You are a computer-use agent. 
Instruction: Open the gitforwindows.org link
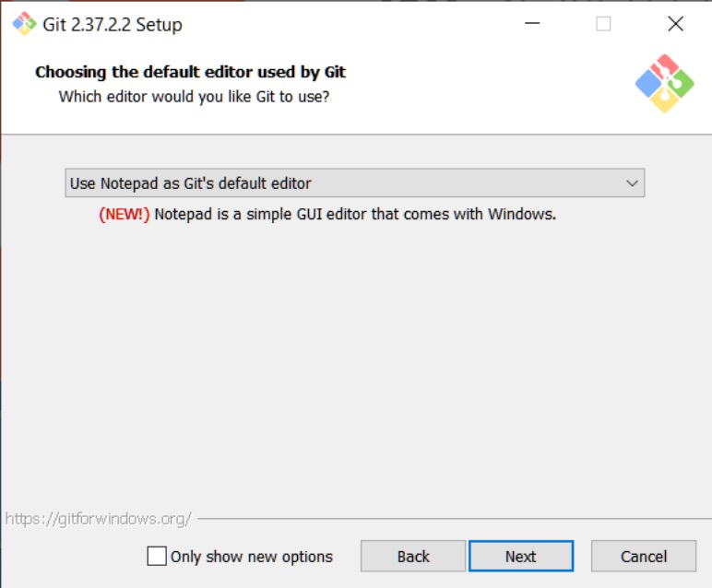98,519
